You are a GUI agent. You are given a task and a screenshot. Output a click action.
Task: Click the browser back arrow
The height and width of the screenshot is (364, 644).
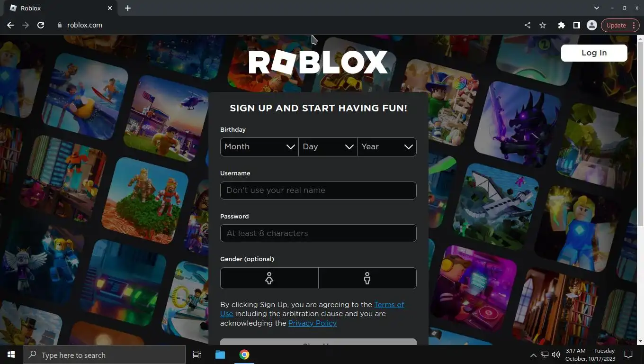click(10, 25)
